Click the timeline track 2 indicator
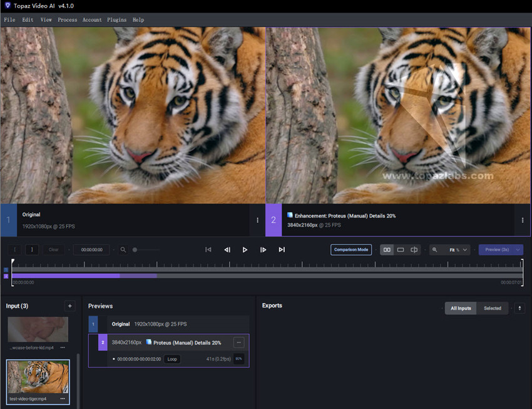Screen dimensions: 532x409 [6, 276]
